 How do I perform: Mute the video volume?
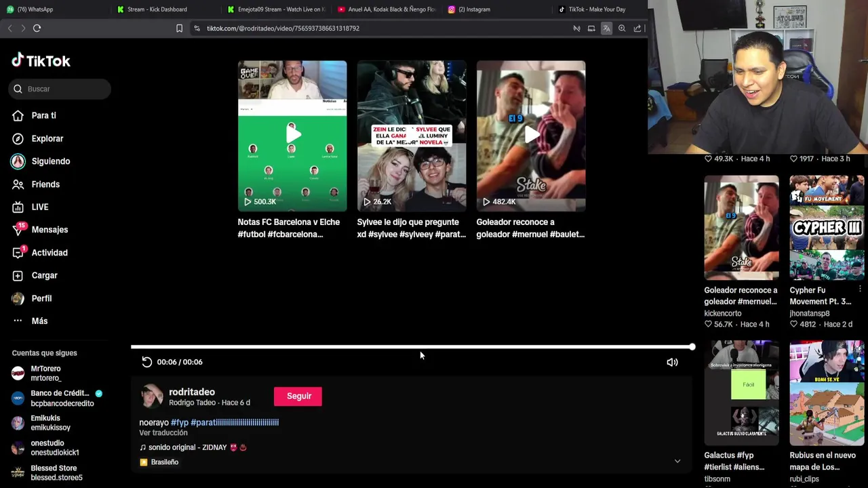(672, 362)
